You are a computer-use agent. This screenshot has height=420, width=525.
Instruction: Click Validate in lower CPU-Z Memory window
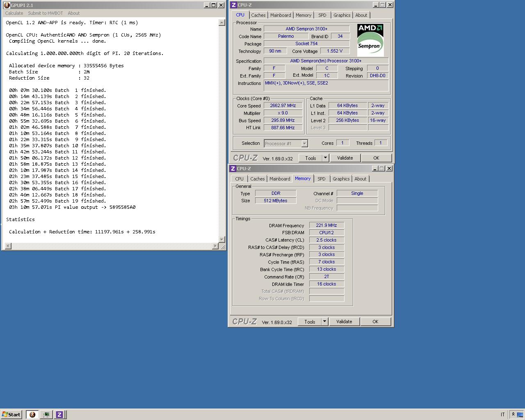344,322
